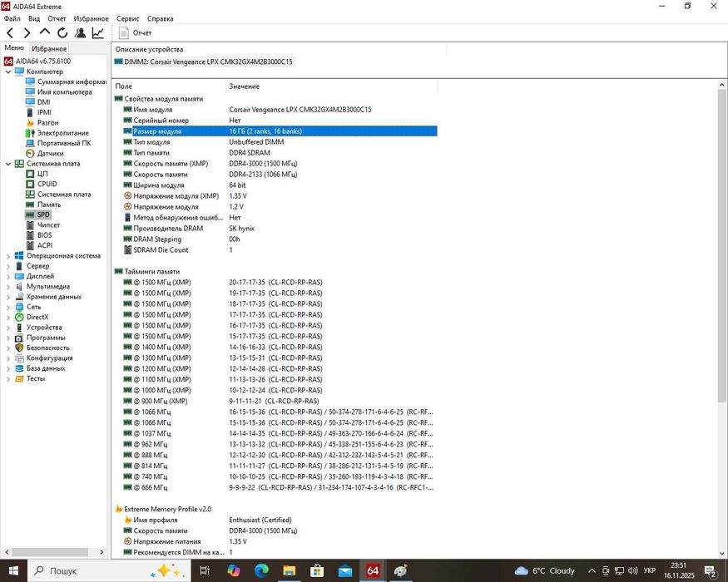Go up one level with the up arrow icon
The width and height of the screenshot is (728, 582).
pyautogui.click(x=45, y=32)
